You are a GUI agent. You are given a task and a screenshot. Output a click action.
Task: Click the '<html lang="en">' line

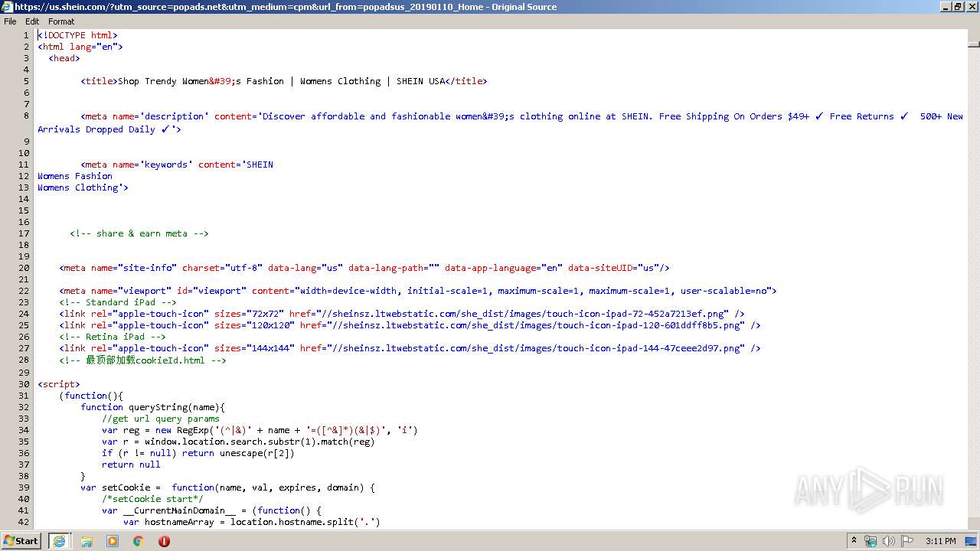80,47
